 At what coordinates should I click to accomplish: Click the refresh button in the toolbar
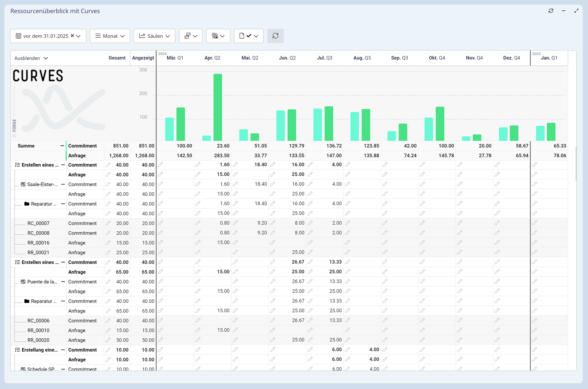(275, 36)
